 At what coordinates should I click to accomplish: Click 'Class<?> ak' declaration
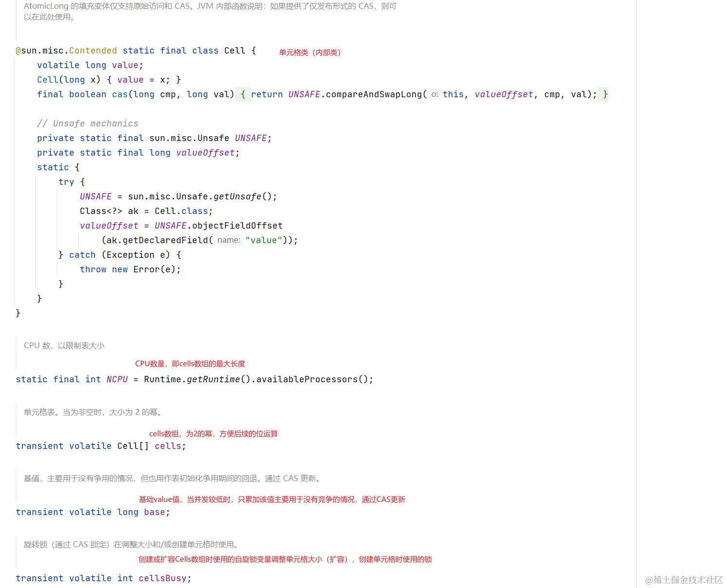[x=109, y=211]
